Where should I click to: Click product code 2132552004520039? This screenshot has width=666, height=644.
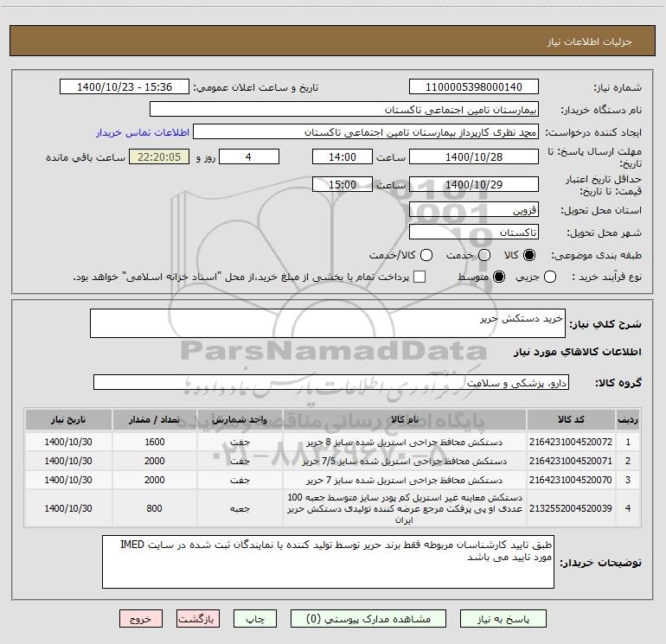point(571,508)
